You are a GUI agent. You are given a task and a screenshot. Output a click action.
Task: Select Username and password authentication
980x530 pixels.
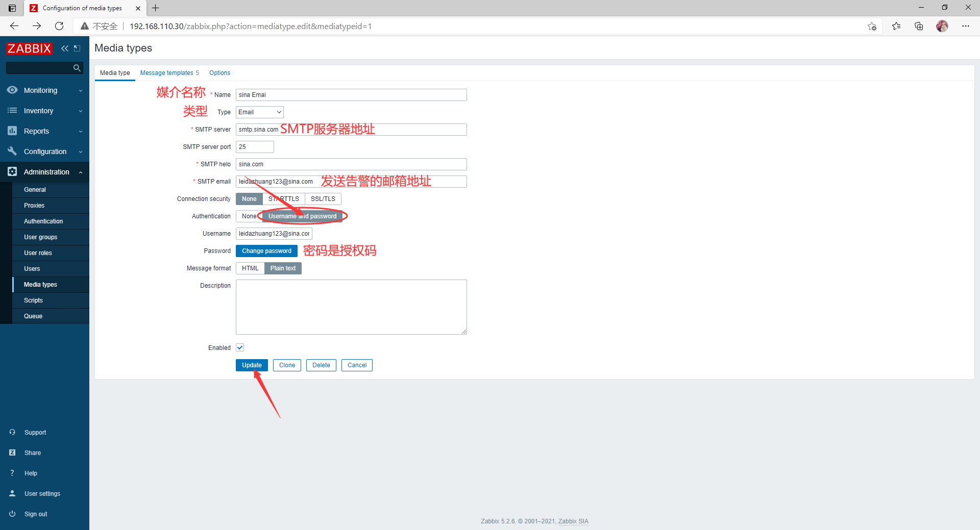pyautogui.click(x=303, y=216)
